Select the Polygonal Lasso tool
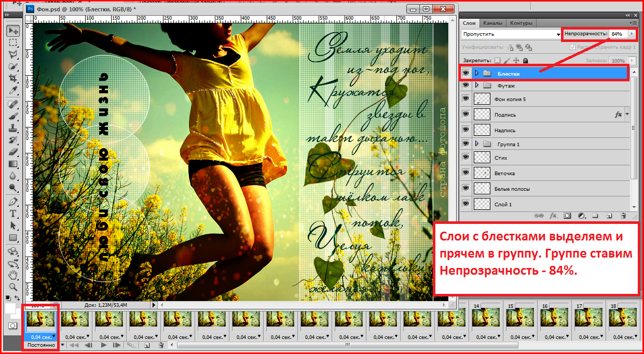 (13, 54)
